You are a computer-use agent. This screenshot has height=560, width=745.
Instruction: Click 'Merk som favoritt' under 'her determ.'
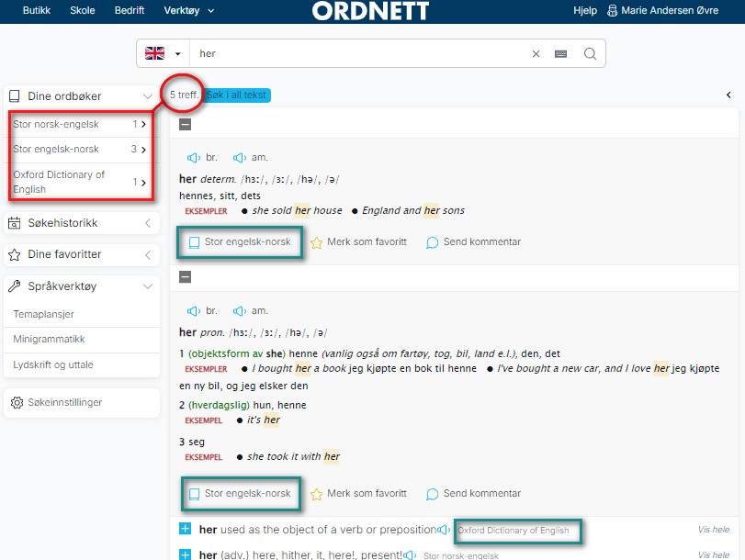pyautogui.click(x=367, y=241)
